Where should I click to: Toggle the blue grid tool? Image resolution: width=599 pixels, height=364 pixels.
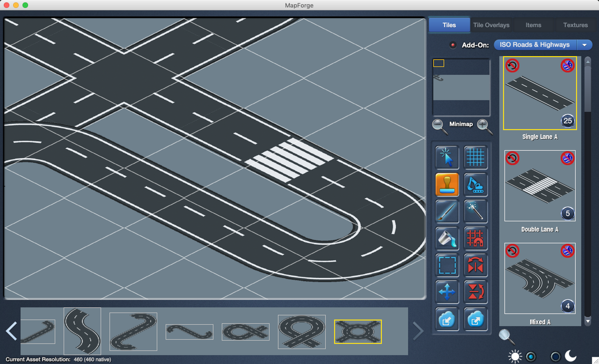click(475, 157)
